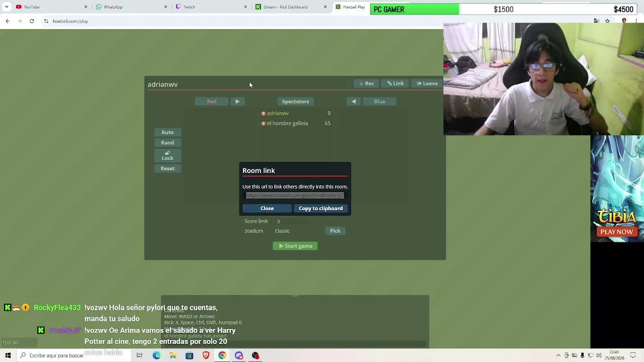Click the microphone tray icon
This screenshot has height=362, width=644.
583,355
